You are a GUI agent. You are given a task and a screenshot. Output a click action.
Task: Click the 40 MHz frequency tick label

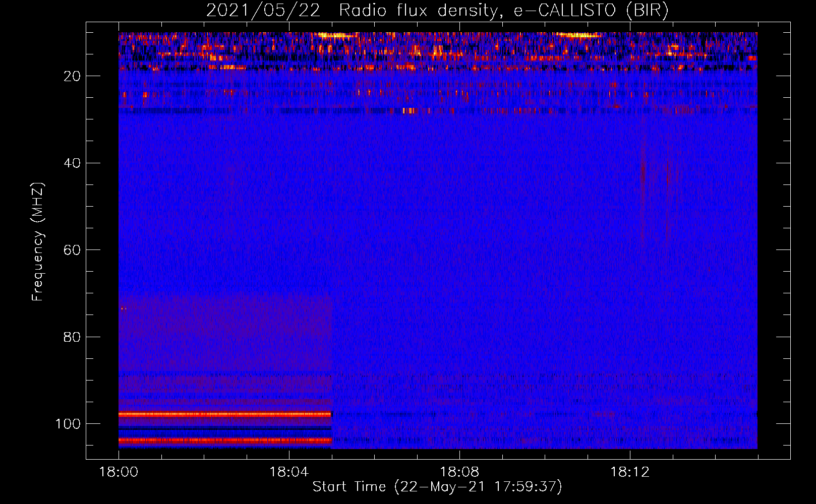73,163
